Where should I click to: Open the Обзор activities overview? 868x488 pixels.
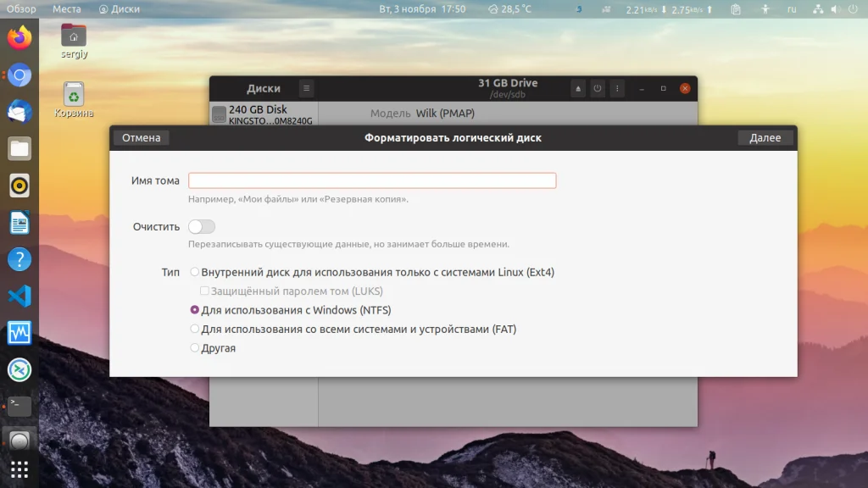click(x=21, y=9)
